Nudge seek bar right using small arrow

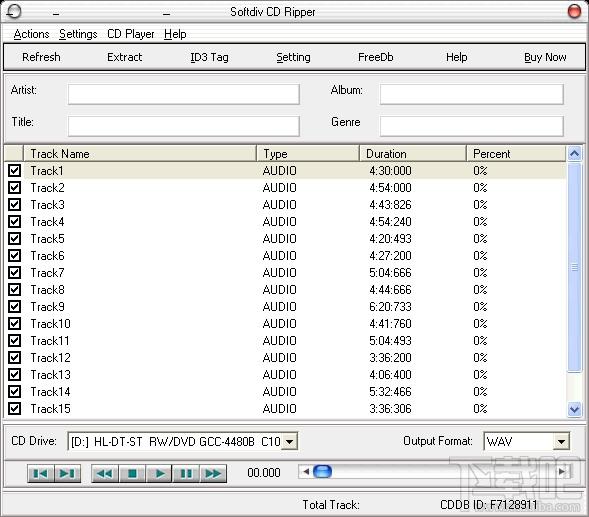click(562, 471)
